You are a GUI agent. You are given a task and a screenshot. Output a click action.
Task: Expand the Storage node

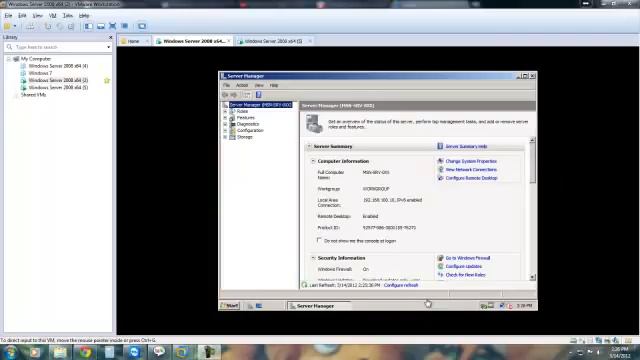225,137
